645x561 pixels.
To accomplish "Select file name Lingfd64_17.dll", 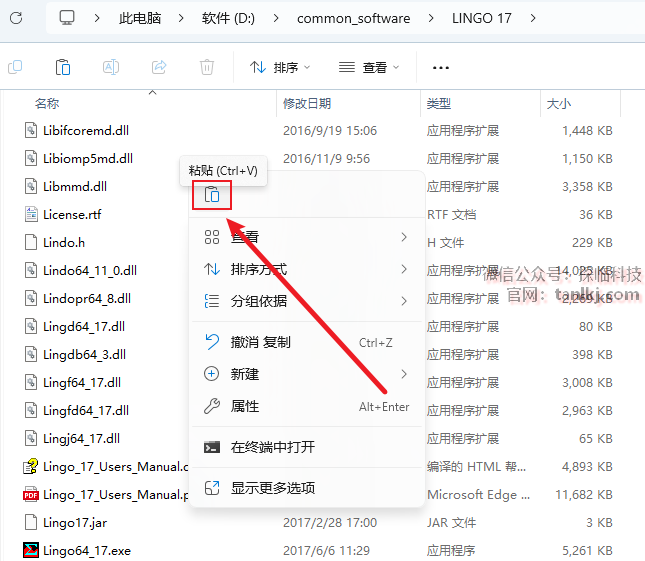I will pos(86,410).
